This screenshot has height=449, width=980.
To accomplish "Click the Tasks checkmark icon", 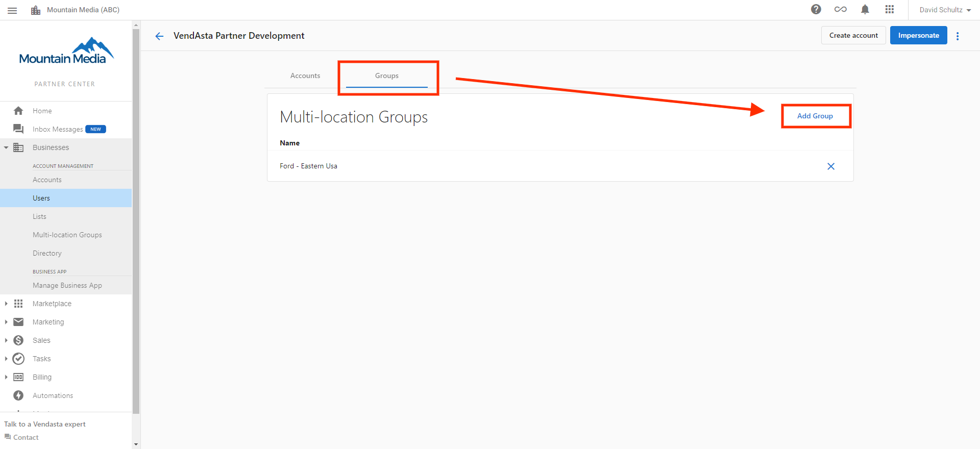I will (18, 359).
